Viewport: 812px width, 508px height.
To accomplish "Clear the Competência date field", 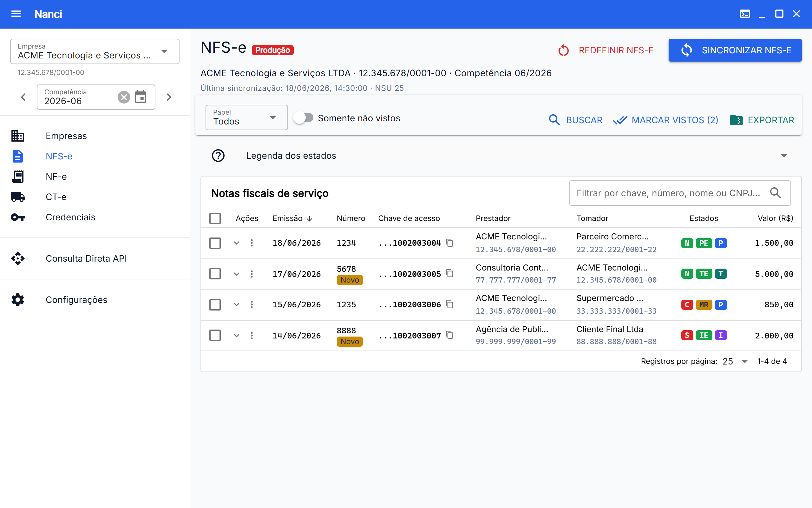I will point(124,97).
